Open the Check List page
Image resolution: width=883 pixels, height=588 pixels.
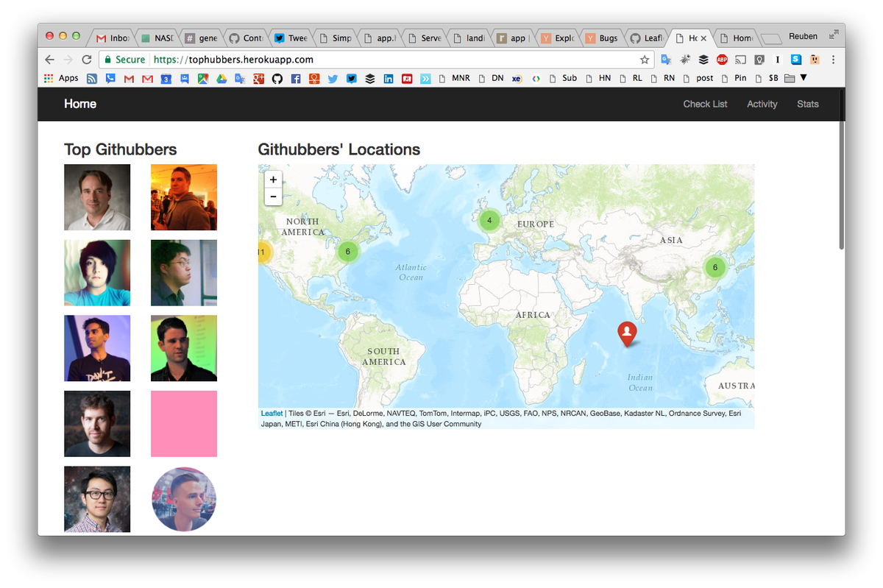pyautogui.click(x=705, y=104)
